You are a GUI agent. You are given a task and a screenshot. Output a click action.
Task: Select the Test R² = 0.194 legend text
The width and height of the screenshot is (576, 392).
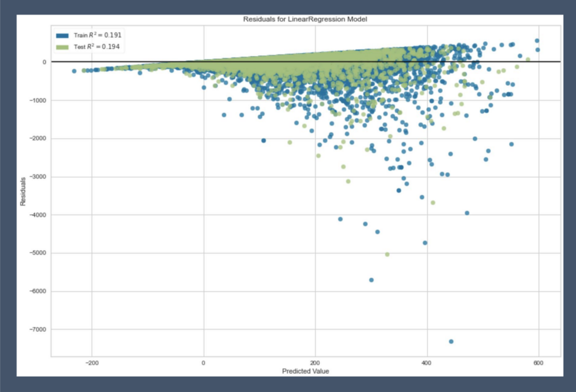(97, 47)
